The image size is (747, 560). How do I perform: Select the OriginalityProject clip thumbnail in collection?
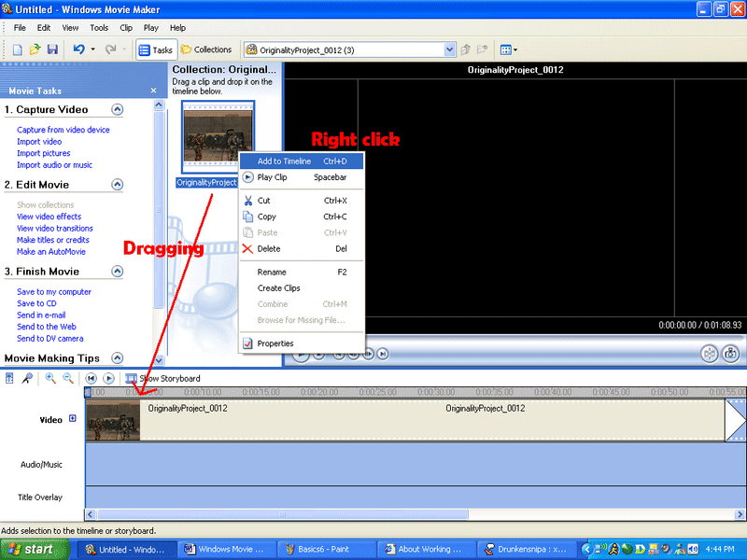218,136
